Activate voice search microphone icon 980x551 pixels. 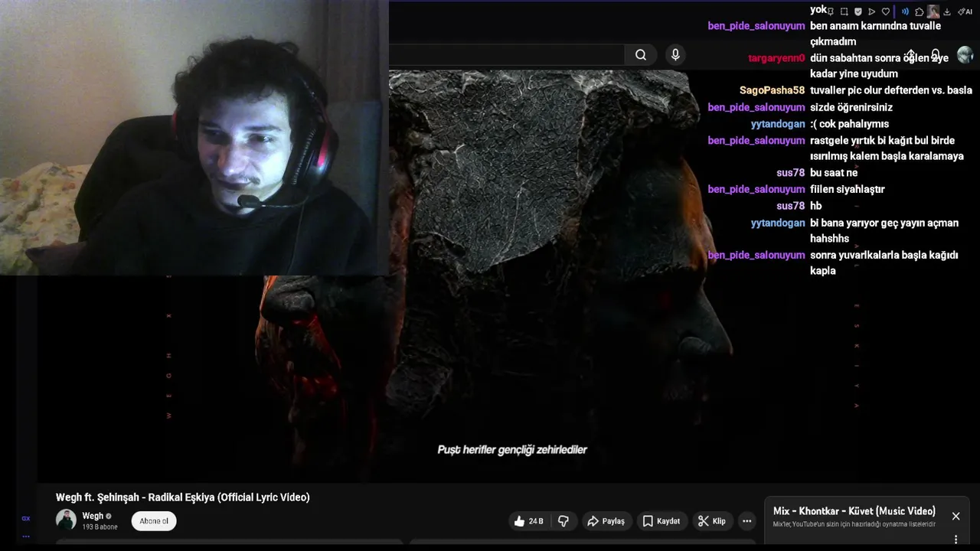pos(675,54)
